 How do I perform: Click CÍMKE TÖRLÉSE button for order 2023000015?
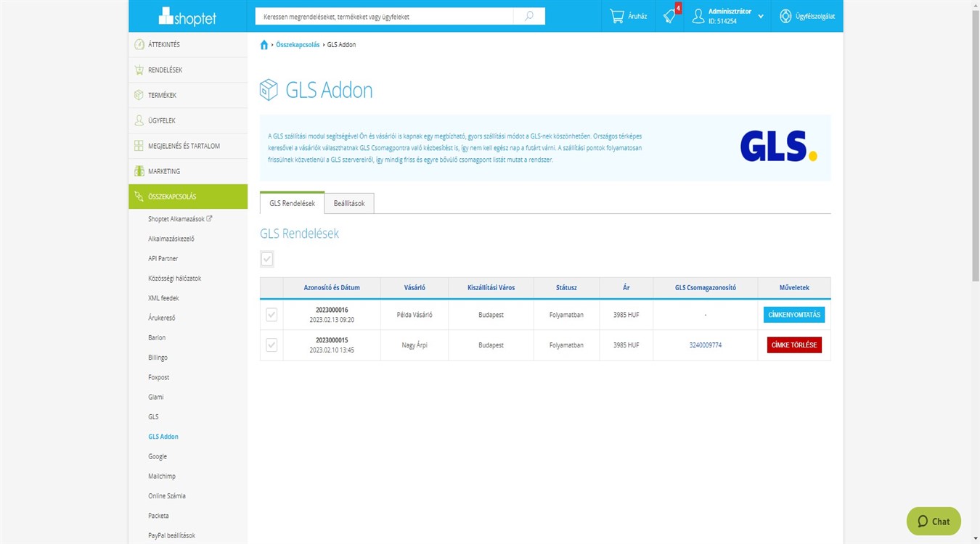[x=794, y=345]
